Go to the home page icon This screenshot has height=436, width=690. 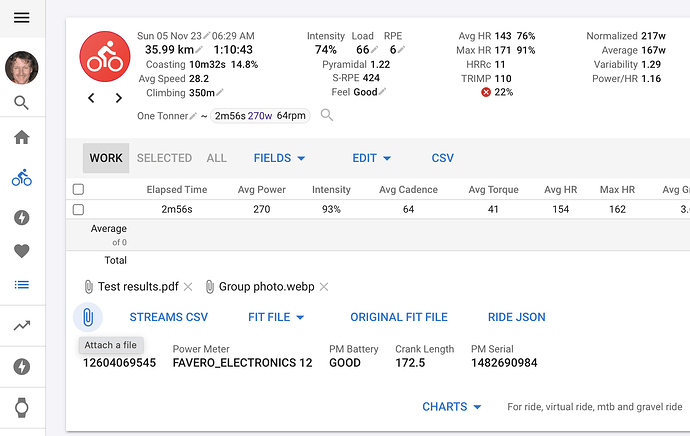22,137
